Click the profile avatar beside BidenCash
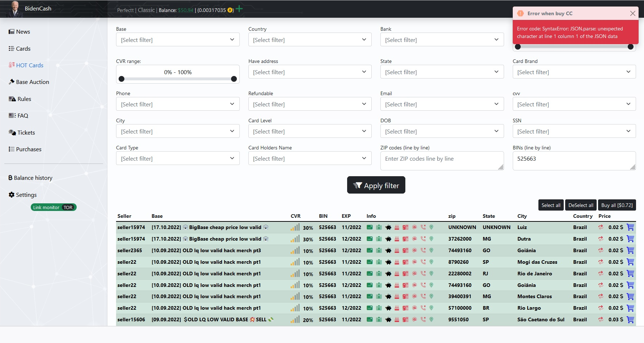The image size is (644, 343). (15, 9)
